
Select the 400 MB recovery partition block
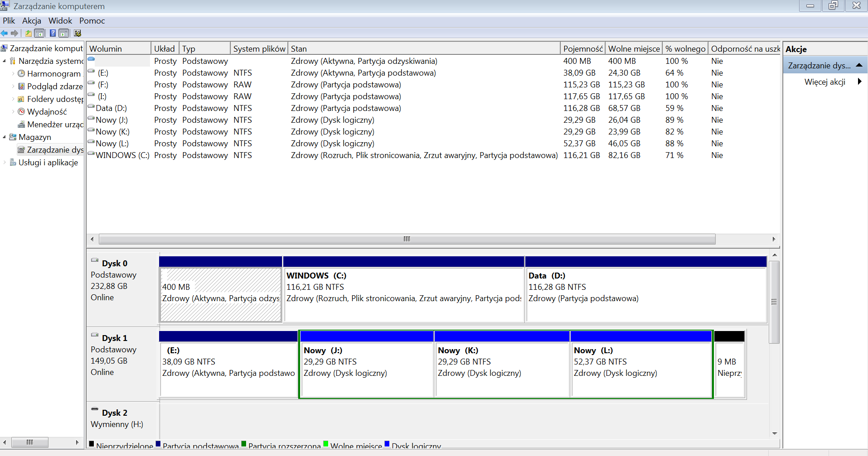pos(221,289)
